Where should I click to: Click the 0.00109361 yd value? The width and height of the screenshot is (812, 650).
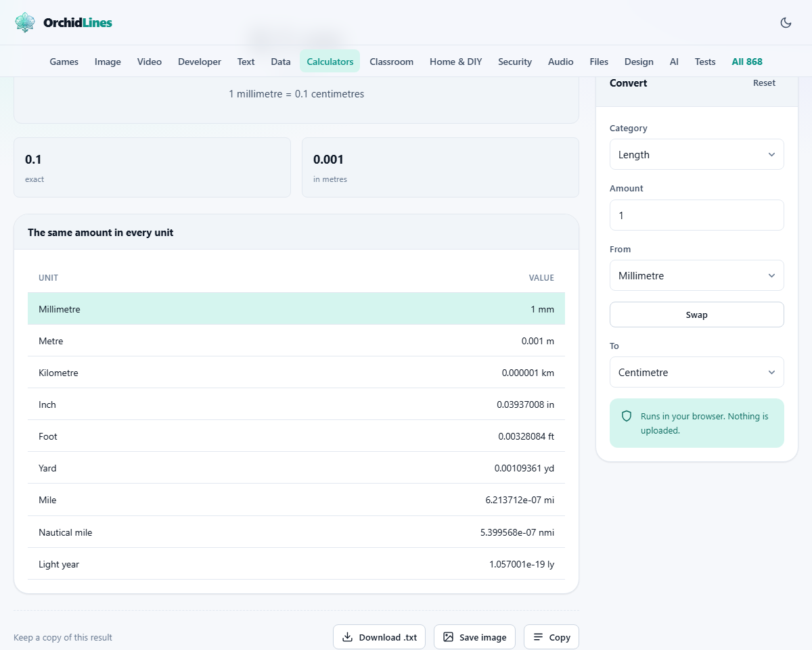coord(524,468)
